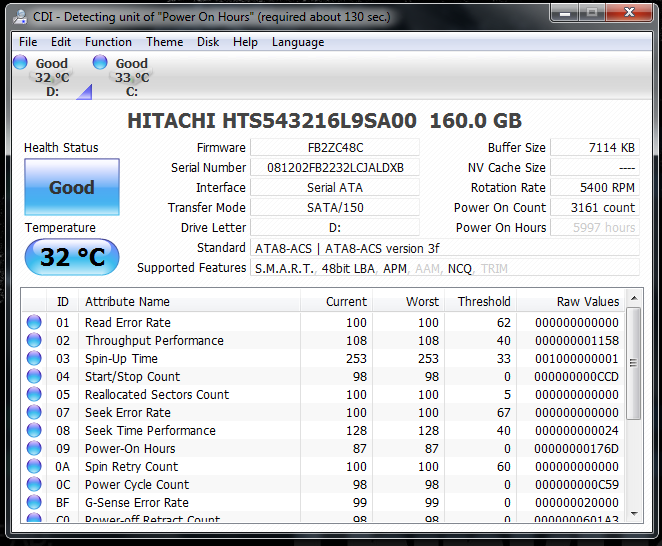The width and height of the screenshot is (662, 546).
Task: Click the Good health status button
Action: 72,187
